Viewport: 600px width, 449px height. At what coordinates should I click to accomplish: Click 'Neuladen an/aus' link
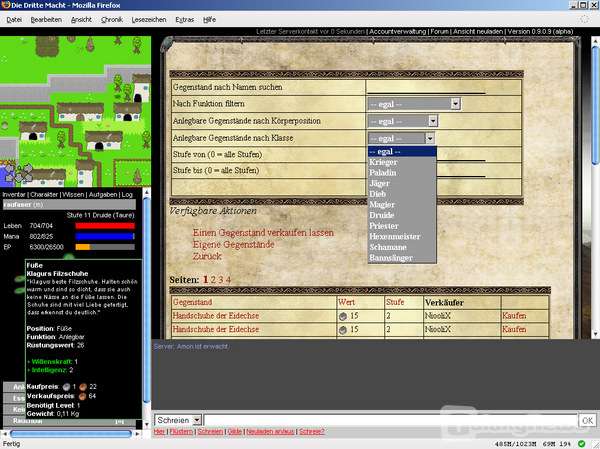(x=270, y=432)
